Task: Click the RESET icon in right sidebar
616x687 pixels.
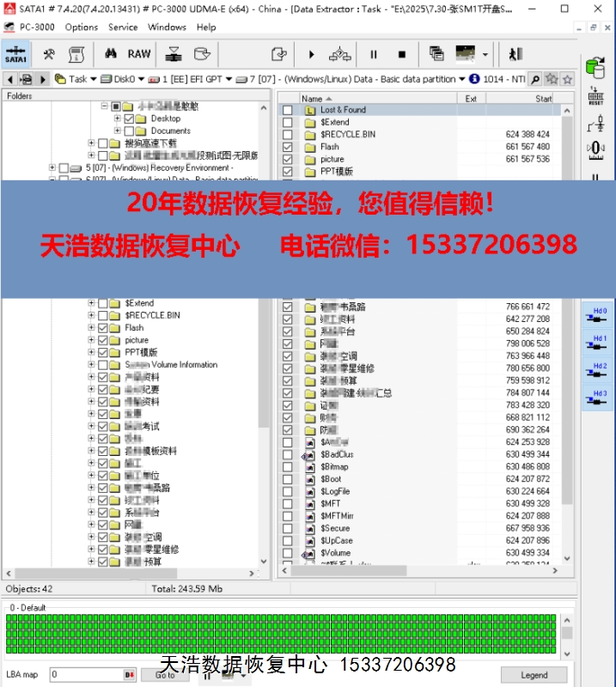Action: tap(595, 96)
